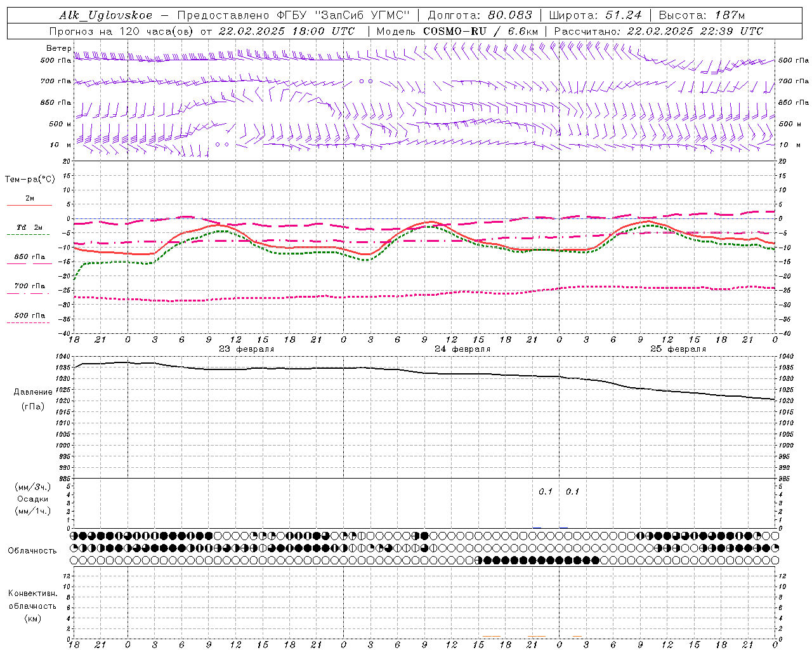Click the 'Предоставлено ФГБУ "ЗапСиб УГМС"' provider text
Viewport: 812px width, 650px height.
(294, 15)
